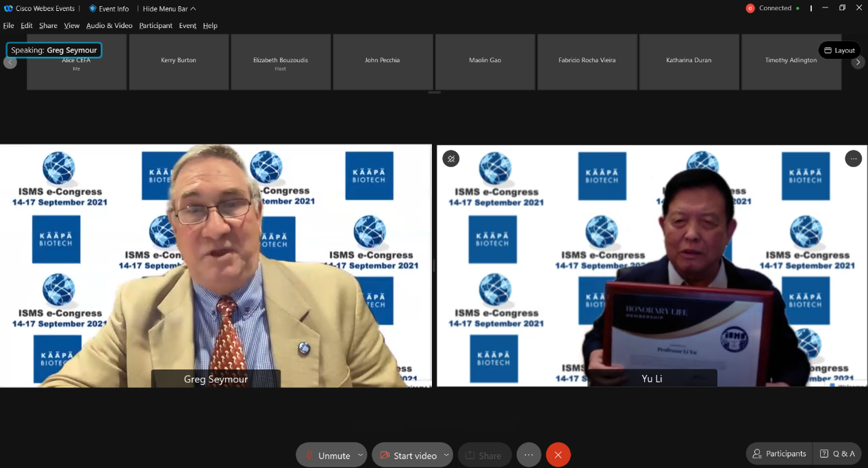The image size is (868, 468).
Task: Open the more options ellipsis in bottom toolbar
Action: coord(528,455)
